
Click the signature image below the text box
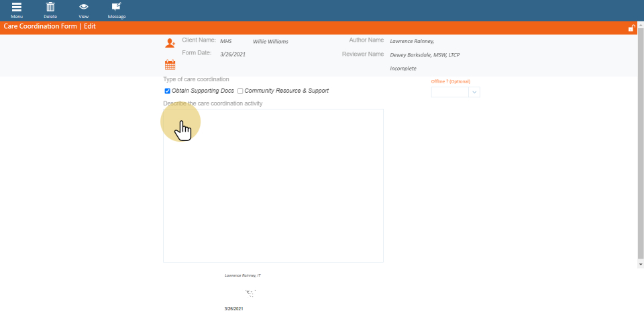(250, 293)
